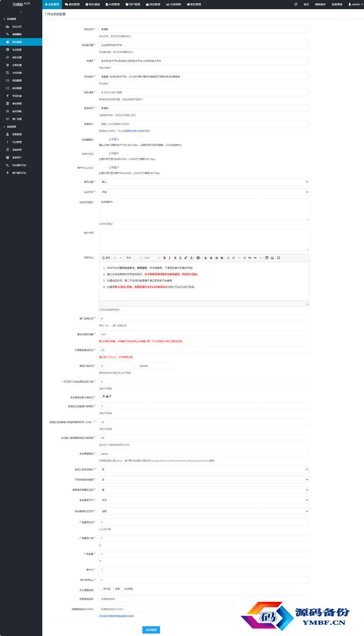Open the editor 大小 size dropdown
Image resolution: width=364 pixels, height=636 pixels.
coord(152,258)
